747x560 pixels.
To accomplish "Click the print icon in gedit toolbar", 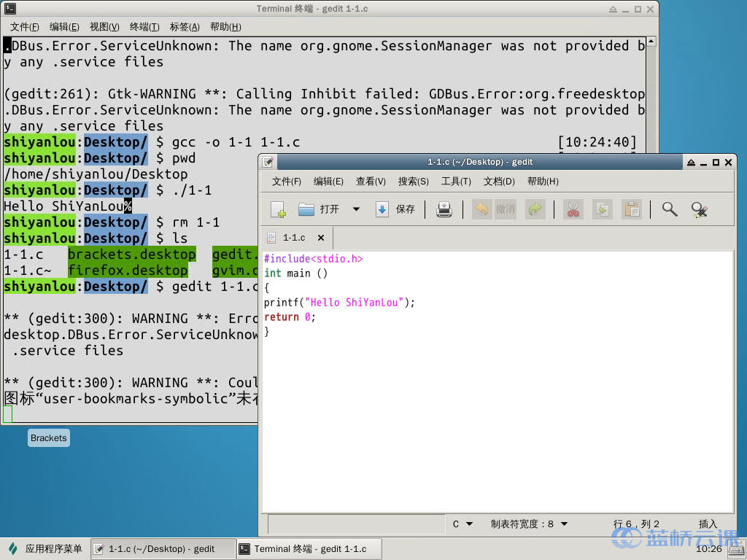I will (x=444, y=210).
